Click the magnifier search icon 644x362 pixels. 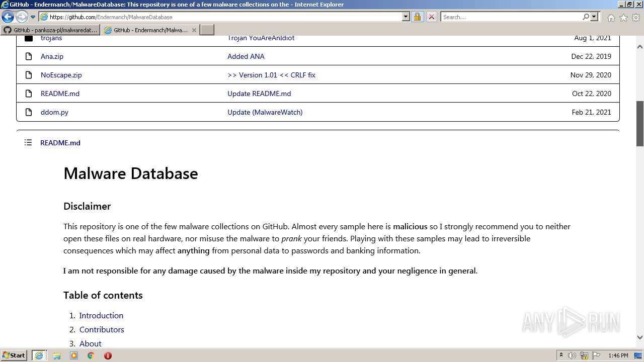tap(586, 17)
